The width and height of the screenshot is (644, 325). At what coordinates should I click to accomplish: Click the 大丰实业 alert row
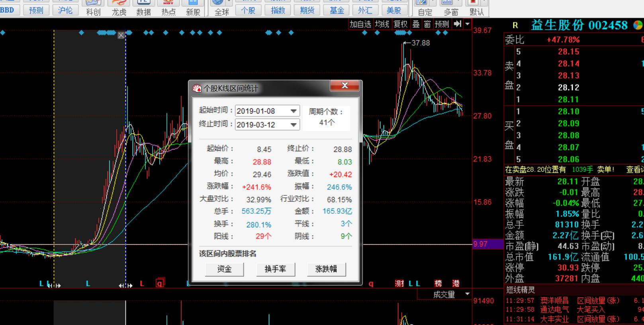pos(574,319)
